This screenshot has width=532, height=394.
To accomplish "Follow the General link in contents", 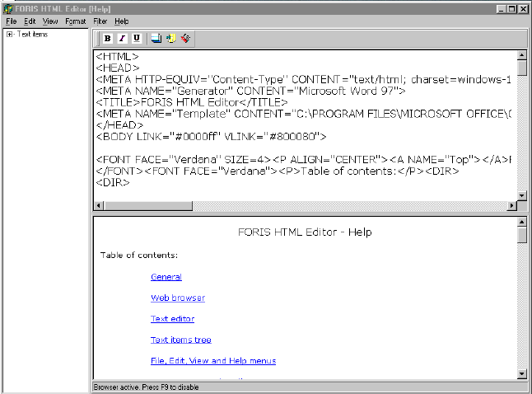I will (x=166, y=277).
